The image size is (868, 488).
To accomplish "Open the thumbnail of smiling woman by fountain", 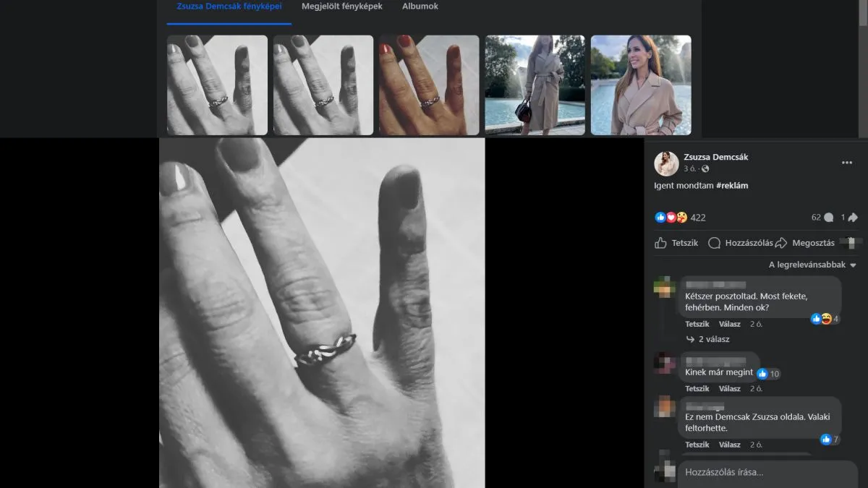I will (641, 85).
